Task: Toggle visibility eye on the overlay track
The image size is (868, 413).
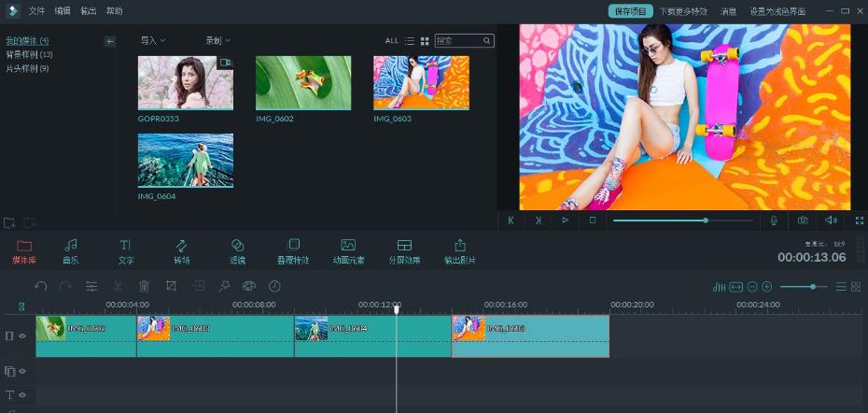Action: (x=22, y=371)
